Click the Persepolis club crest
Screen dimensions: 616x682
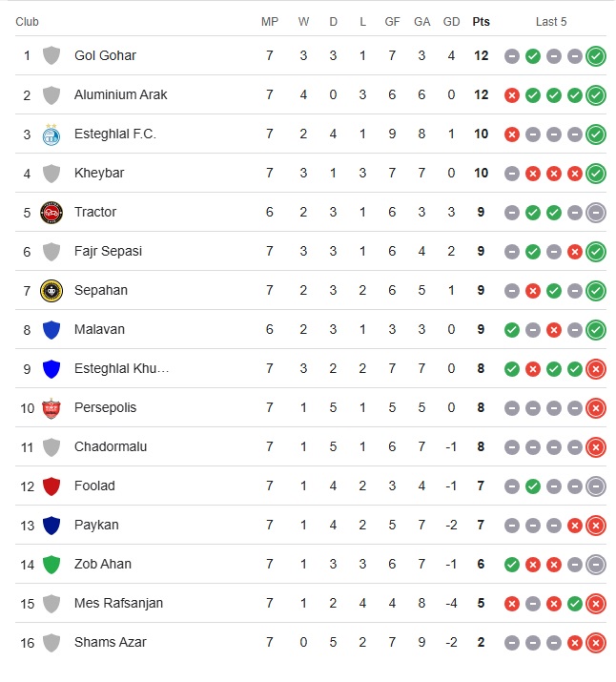51,408
